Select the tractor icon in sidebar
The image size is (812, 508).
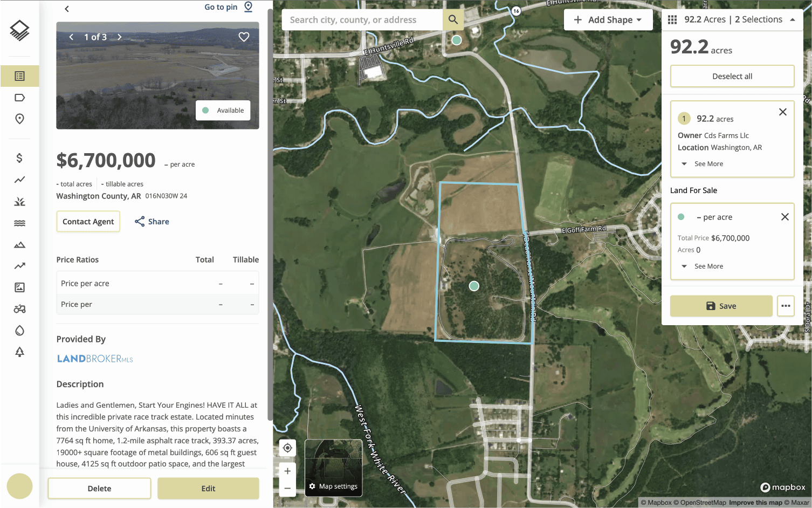point(19,309)
